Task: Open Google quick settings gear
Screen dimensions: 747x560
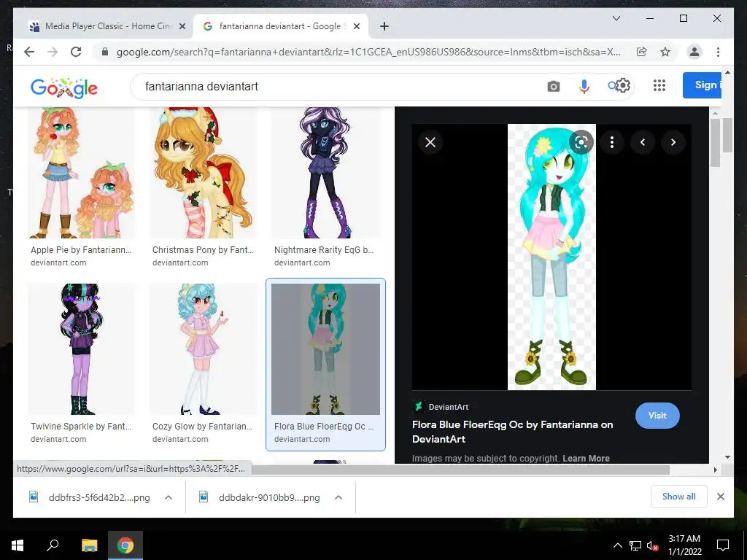Action: (x=623, y=86)
